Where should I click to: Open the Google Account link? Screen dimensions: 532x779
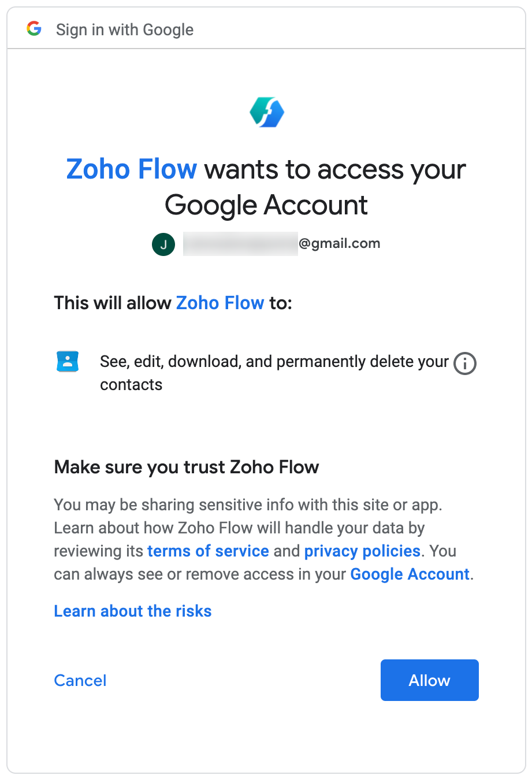pyautogui.click(x=410, y=574)
